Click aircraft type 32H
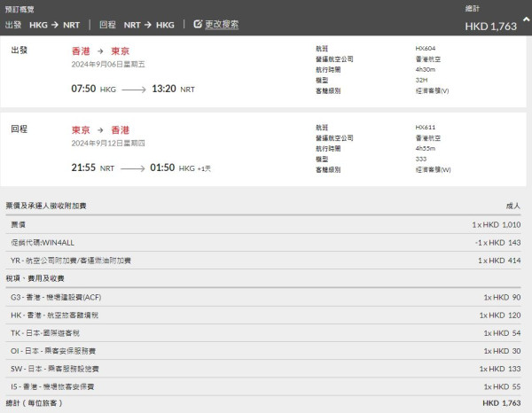Screen dimensions: 532x413 tap(421, 81)
